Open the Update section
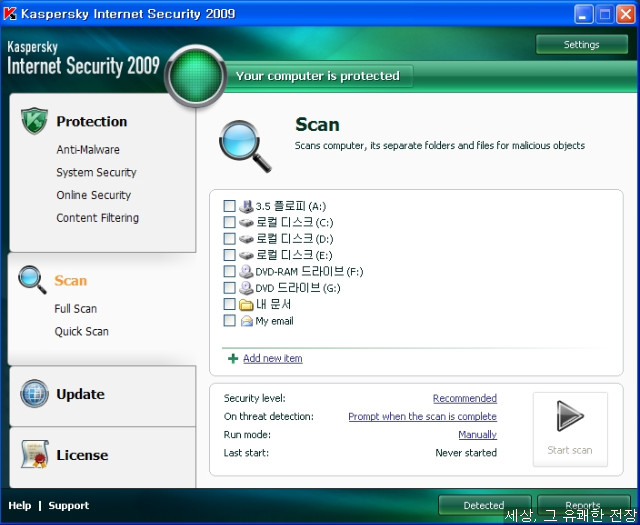Viewport: 640px width, 525px height. pyautogui.click(x=80, y=394)
